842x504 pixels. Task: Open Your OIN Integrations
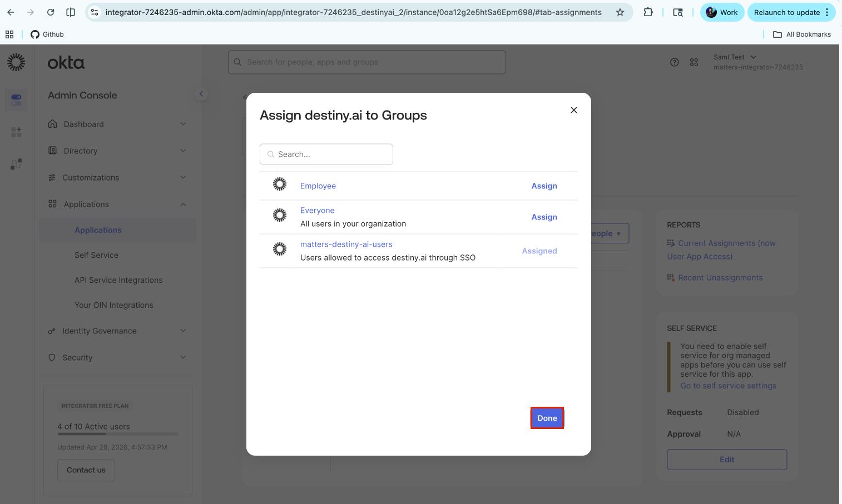tap(113, 305)
